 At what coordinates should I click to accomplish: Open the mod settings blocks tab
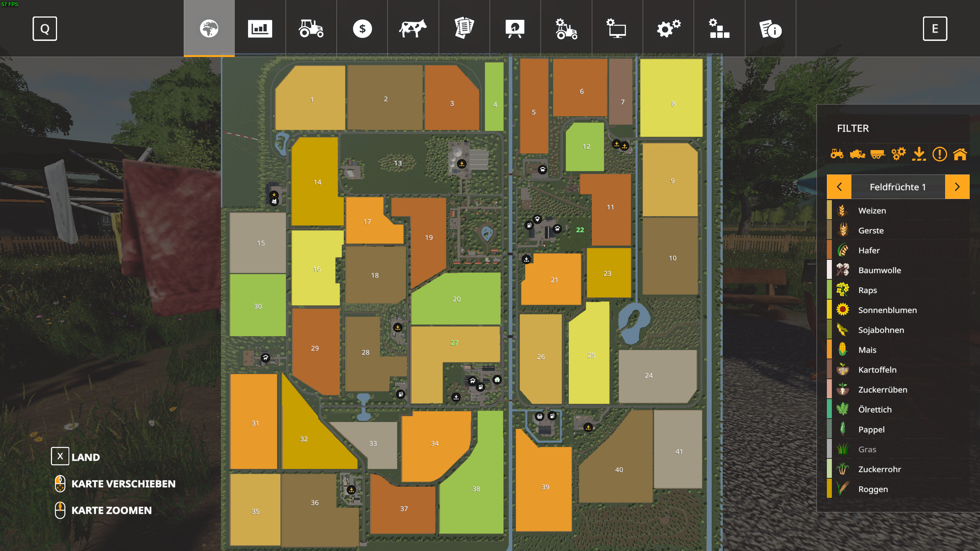(x=719, y=28)
